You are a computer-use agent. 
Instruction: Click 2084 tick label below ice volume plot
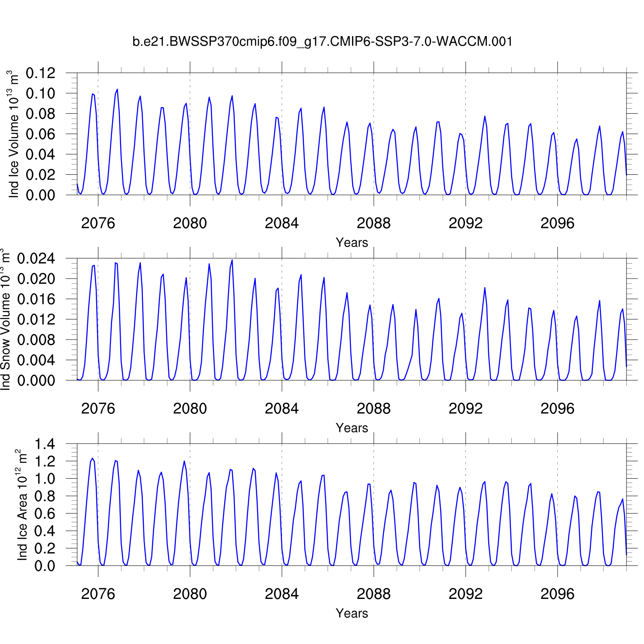(282, 223)
